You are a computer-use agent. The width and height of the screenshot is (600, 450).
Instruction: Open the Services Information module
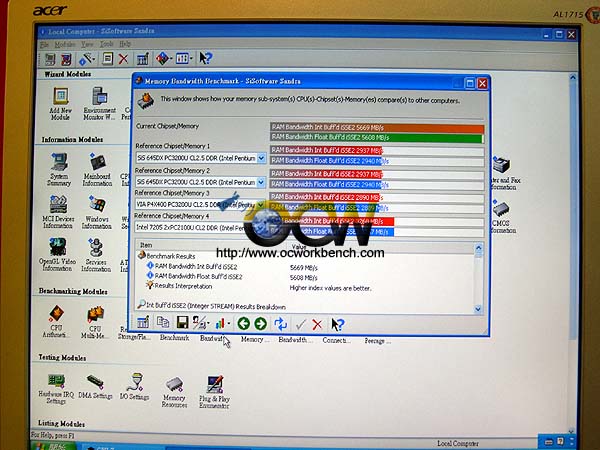[96, 255]
